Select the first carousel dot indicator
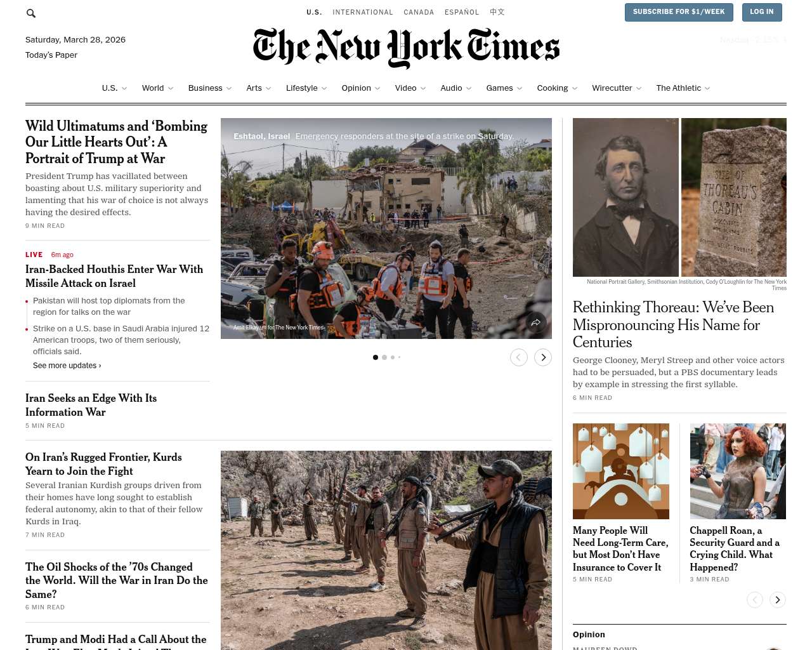The width and height of the screenshot is (812, 650). pos(376,357)
